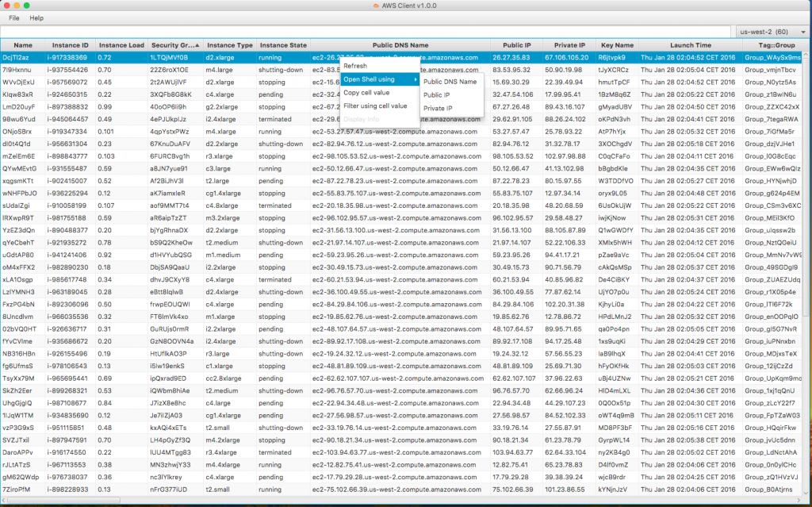Sort by the Instance State column header

tap(283, 45)
